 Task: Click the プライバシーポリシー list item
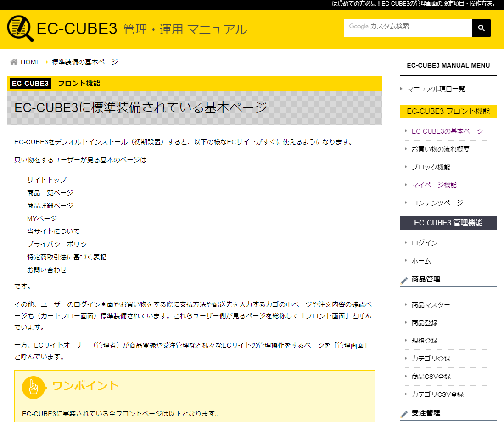click(x=60, y=244)
